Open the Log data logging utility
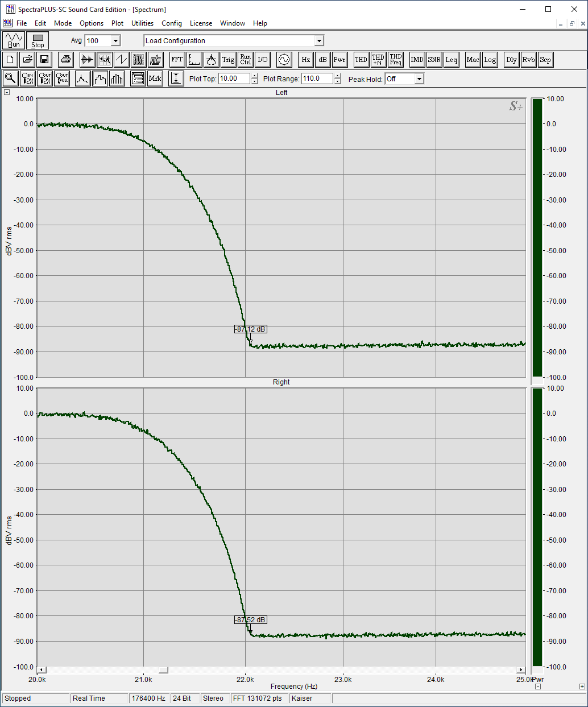588x707 pixels. [x=490, y=60]
